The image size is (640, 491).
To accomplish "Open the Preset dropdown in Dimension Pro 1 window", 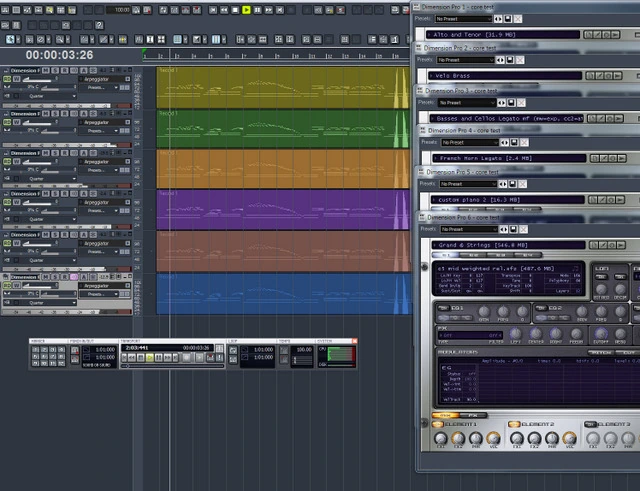I will (463, 19).
